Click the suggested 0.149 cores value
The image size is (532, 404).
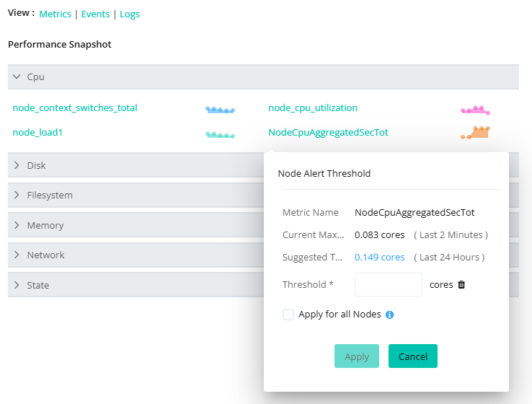tap(379, 258)
